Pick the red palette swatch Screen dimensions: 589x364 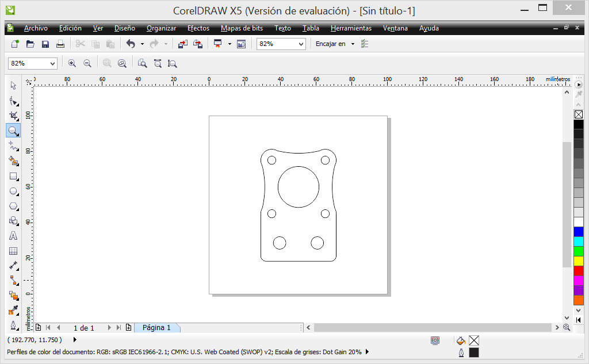(579, 270)
